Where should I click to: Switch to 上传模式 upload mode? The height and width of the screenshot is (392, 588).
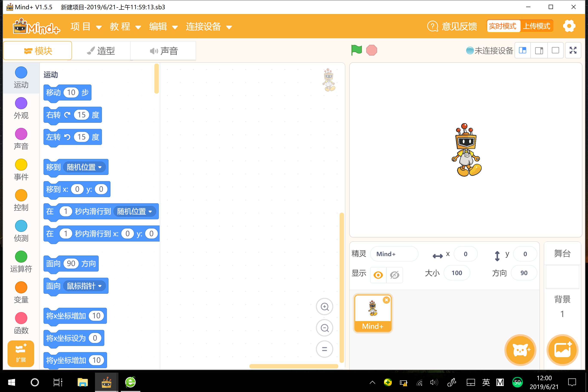click(x=537, y=26)
